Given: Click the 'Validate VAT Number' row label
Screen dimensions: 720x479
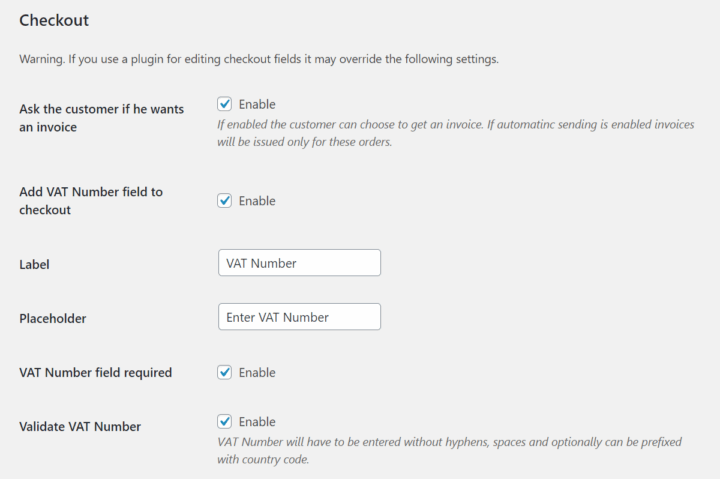Looking at the screenshot, I should click(x=80, y=426).
